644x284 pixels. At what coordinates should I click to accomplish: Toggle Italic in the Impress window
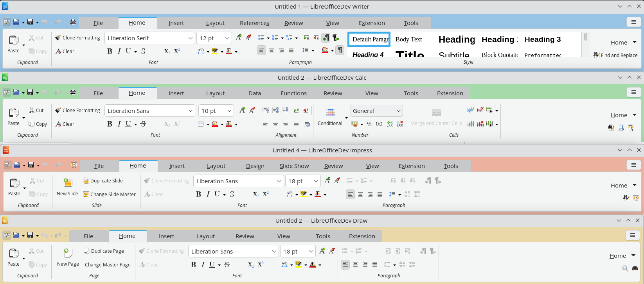[208, 194]
